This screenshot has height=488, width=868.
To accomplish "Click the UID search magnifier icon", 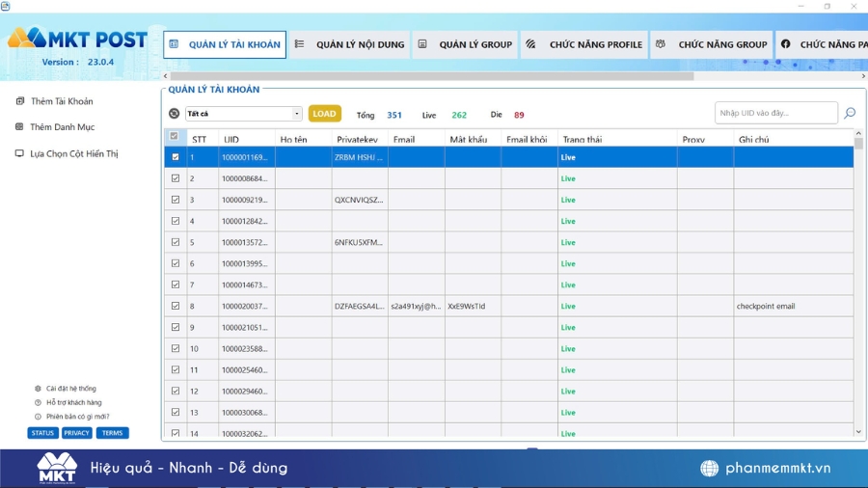I will 850,114.
